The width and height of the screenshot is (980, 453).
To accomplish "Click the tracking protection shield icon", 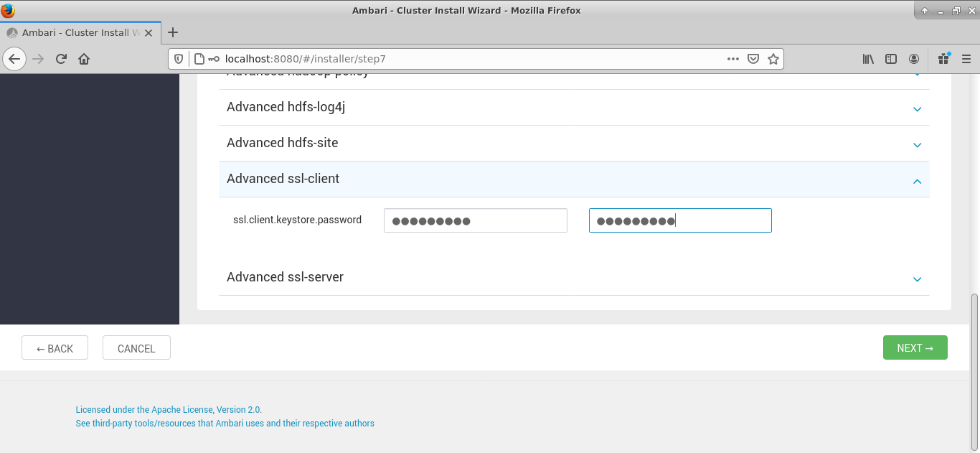I will tap(179, 59).
